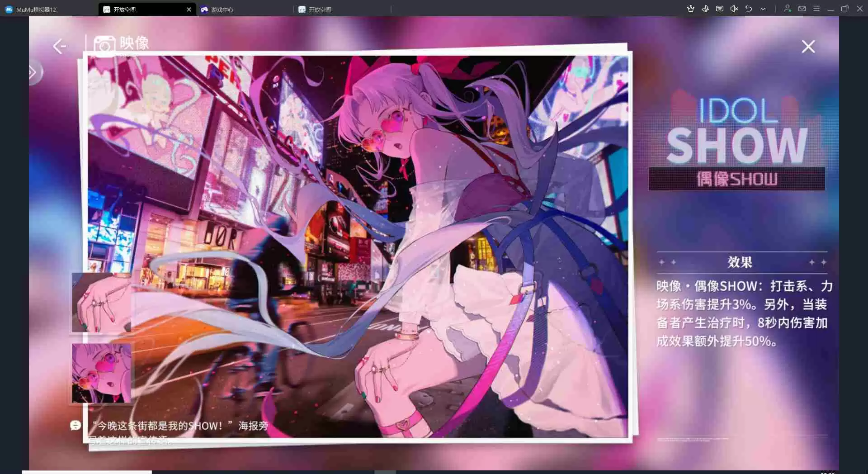Click the undo/back arrow in title bar
This screenshot has height=474, width=868.
click(749, 9)
